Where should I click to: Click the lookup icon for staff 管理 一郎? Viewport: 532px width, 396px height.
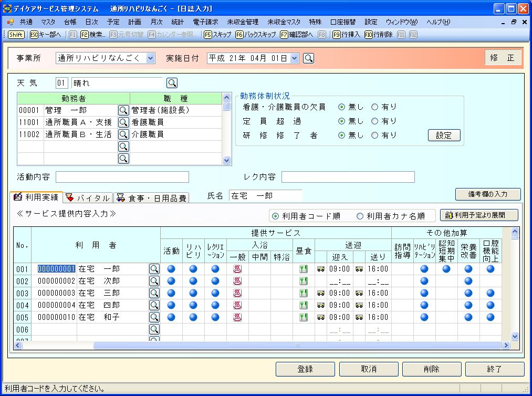click(x=123, y=110)
